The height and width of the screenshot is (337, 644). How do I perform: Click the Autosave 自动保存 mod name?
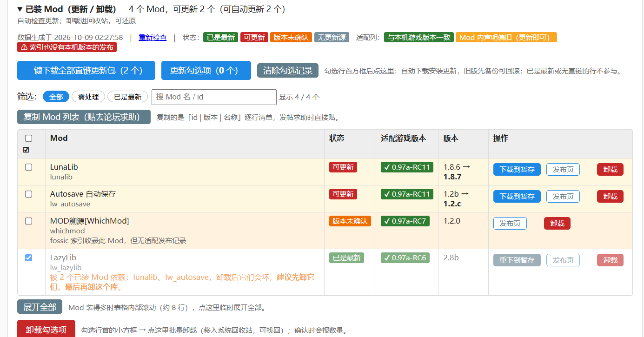tap(83, 194)
